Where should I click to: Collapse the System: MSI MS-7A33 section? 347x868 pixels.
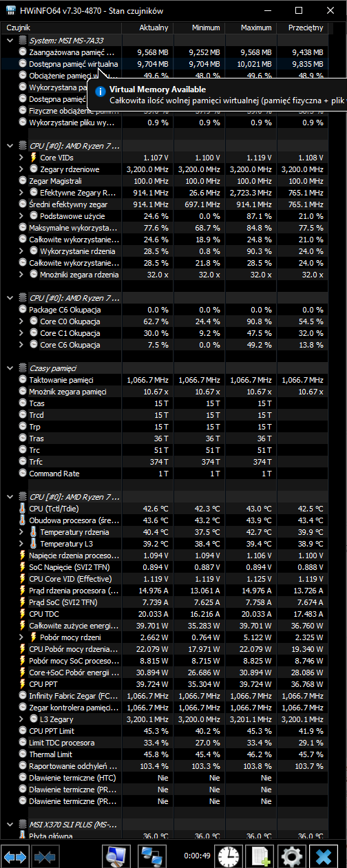coord(9,41)
